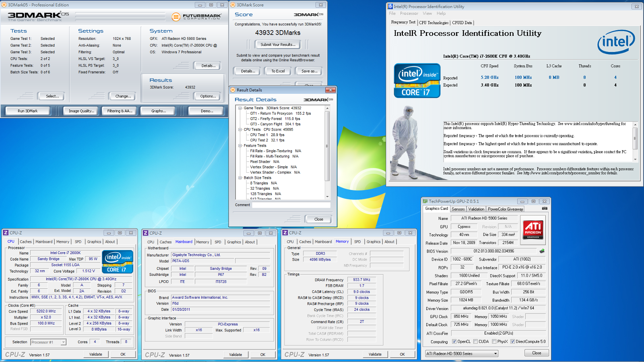Click the CPU-Z Memory window title icon
This screenshot has width=644, height=362.
[285, 233]
